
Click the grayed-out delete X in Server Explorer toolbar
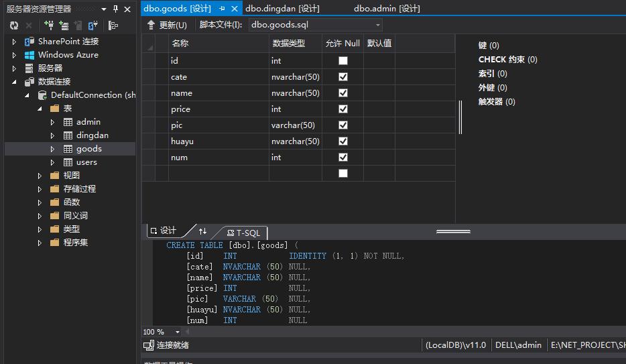pos(29,25)
